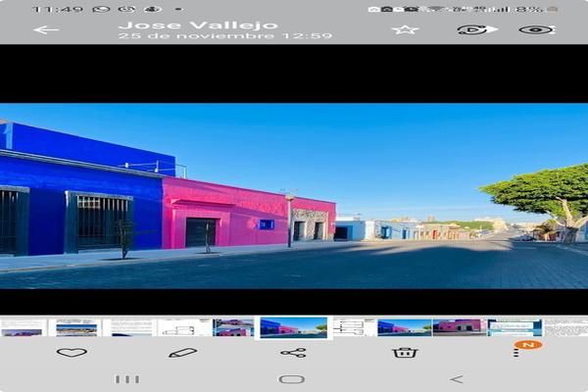This screenshot has width=588, height=392.
Task: Open the pencil edit tool
Action: [x=182, y=352]
